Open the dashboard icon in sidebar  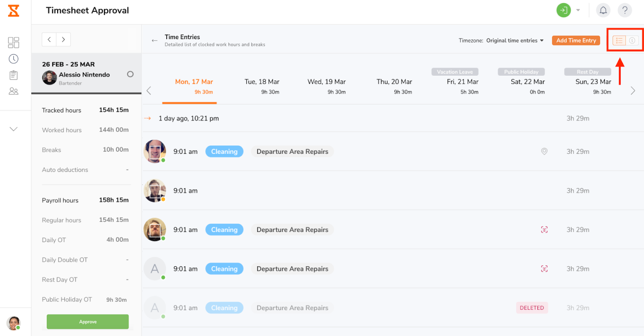click(14, 42)
